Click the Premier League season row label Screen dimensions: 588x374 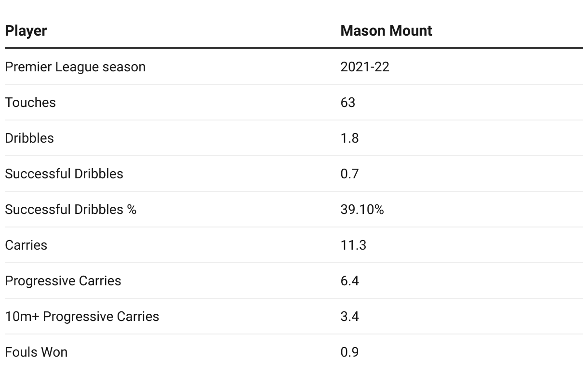click(75, 67)
